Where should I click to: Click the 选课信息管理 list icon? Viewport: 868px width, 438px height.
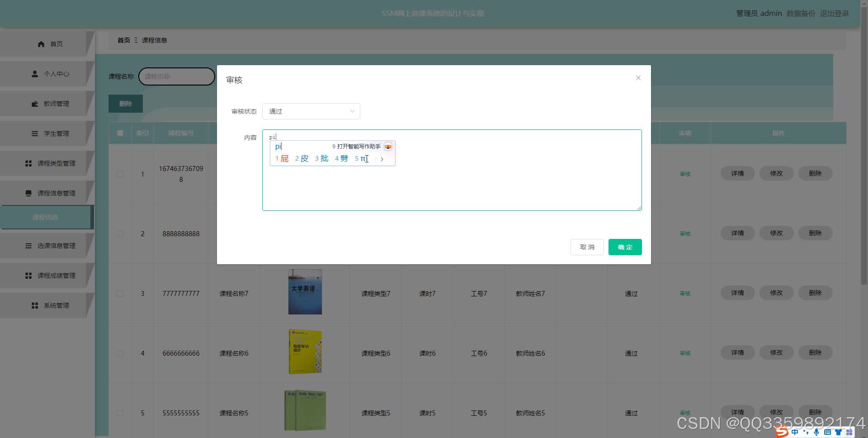pyautogui.click(x=28, y=246)
